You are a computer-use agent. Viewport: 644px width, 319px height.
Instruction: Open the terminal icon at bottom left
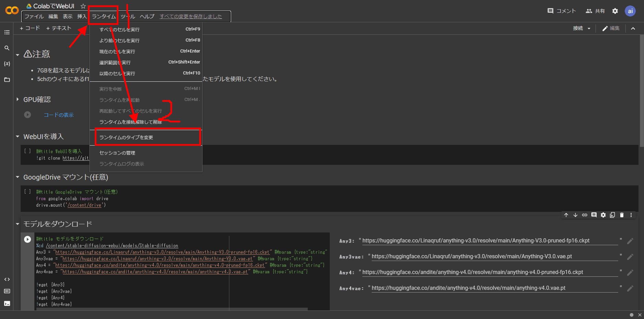pos(7,303)
